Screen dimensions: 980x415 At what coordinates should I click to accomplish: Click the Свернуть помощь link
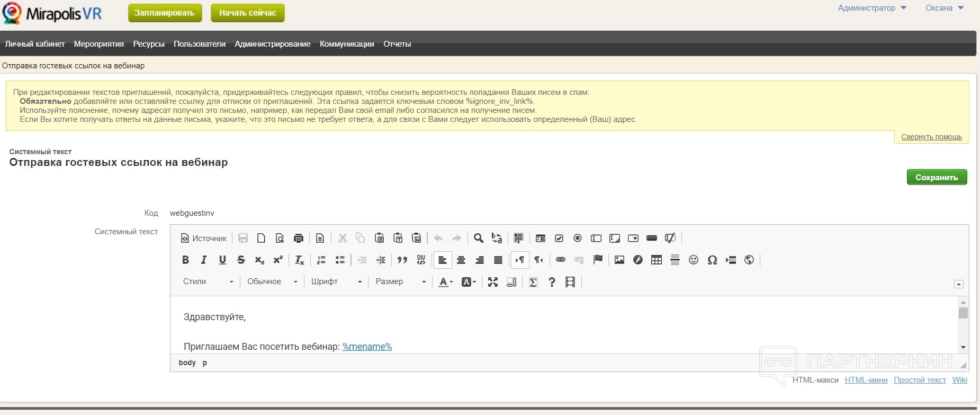[x=931, y=137]
